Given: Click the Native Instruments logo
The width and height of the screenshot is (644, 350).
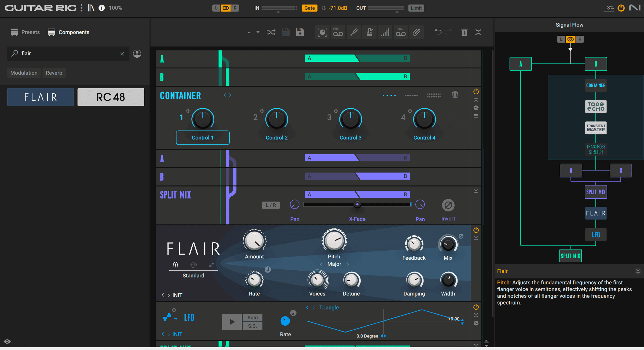Looking at the screenshot, I should (635, 8).
